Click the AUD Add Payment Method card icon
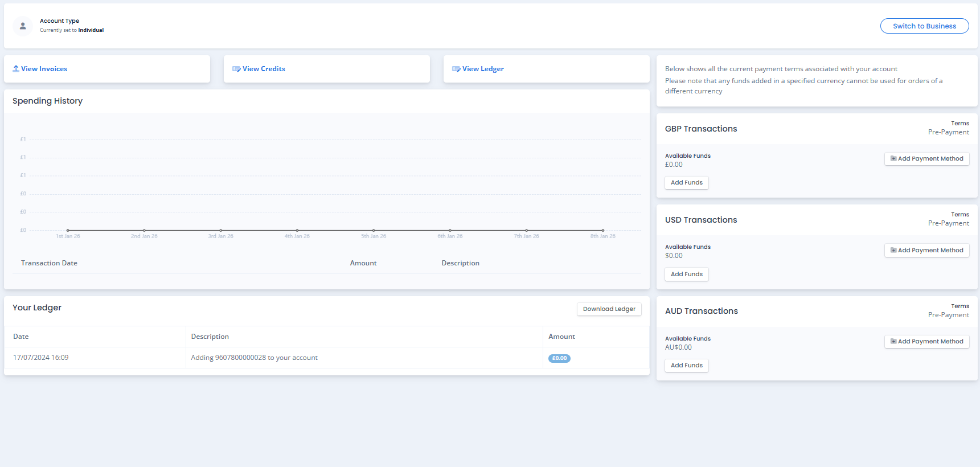The height and width of the screenshot is (467, 980). [x=893, y=342]
